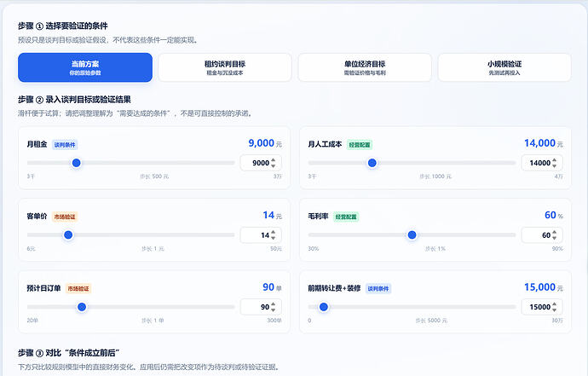This screenshot has height=376, width=588.
Task: Click the 前期转让费+装修 field label
Action: (334, 288)
